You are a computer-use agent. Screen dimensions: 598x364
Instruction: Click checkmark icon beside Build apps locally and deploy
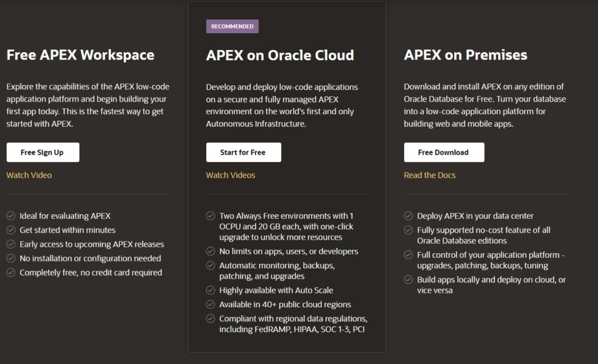pyautogui.click(x=408, y=279)
